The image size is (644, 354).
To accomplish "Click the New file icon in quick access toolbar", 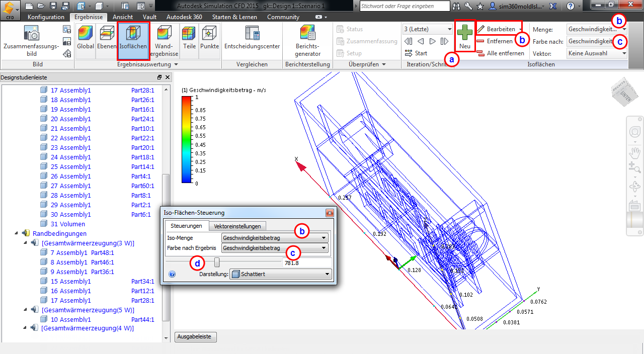I will [29, 6].
